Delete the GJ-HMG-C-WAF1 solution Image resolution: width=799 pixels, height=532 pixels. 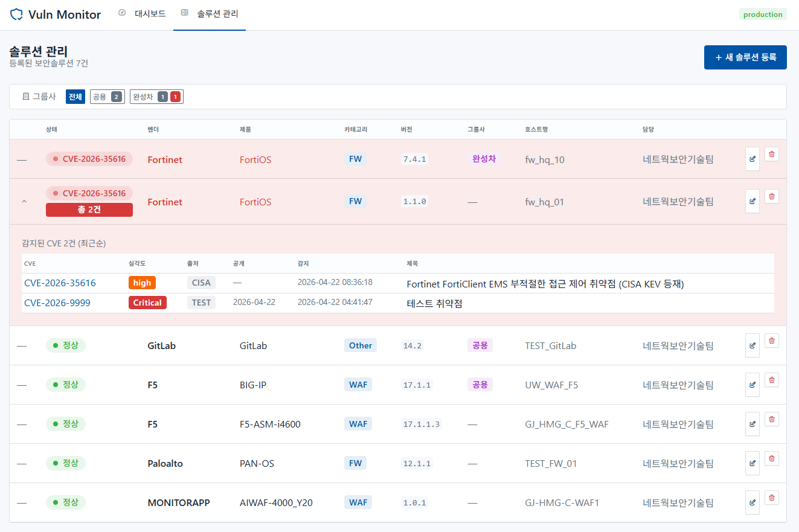click(772, 498)
